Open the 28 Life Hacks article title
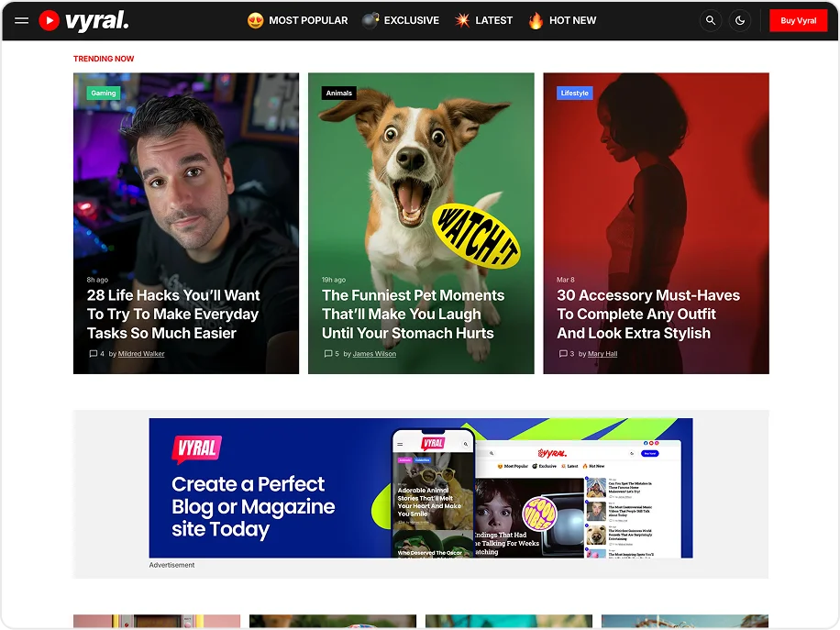Screen dimensions: 840x630 (173, 314)
